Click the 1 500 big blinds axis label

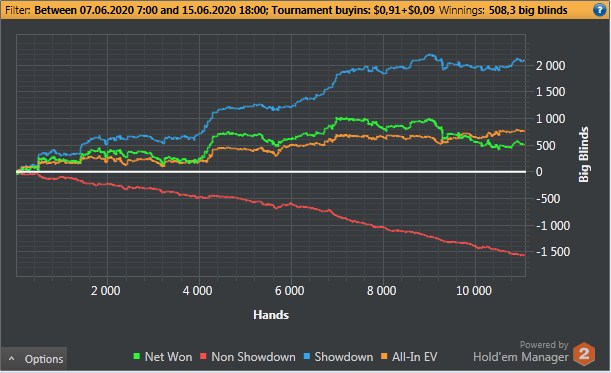[550, 92]
